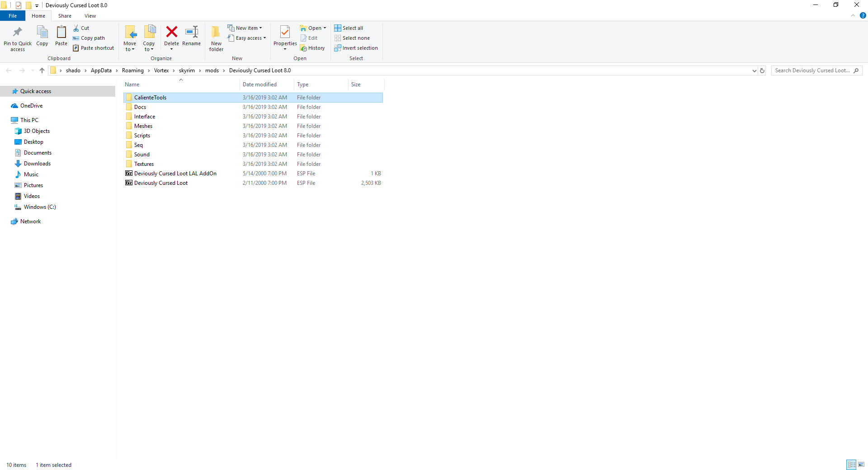Open recent locations dropdown arrow
Viewport: 868px width, 470px height.
pyautogui.click(x=33, y=70)
